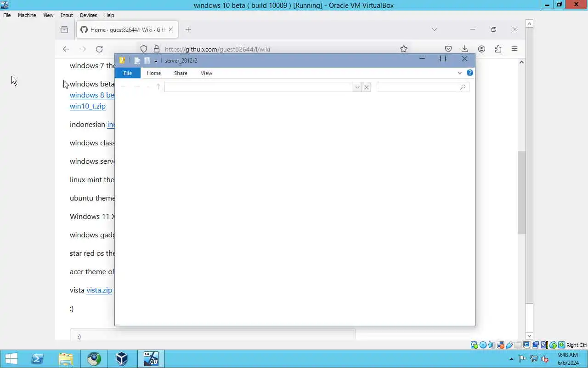Open the VirtualBox menu bar View menu

(48, 15)
